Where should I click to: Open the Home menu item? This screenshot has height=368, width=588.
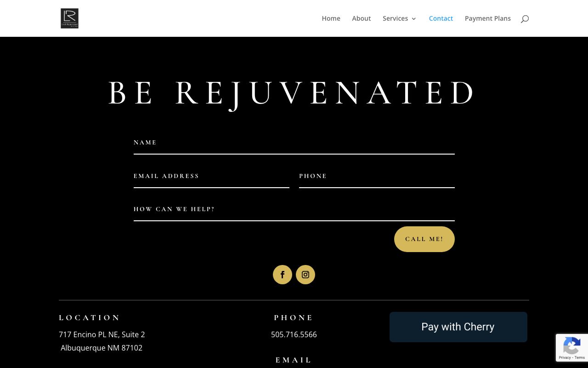coord(331,18)
